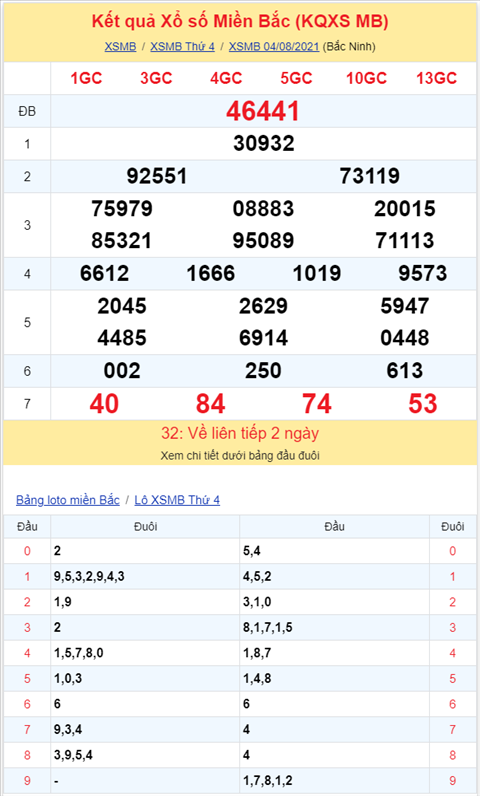
Task: Click loto head values 1,8,7
Action: click(257, 653)
